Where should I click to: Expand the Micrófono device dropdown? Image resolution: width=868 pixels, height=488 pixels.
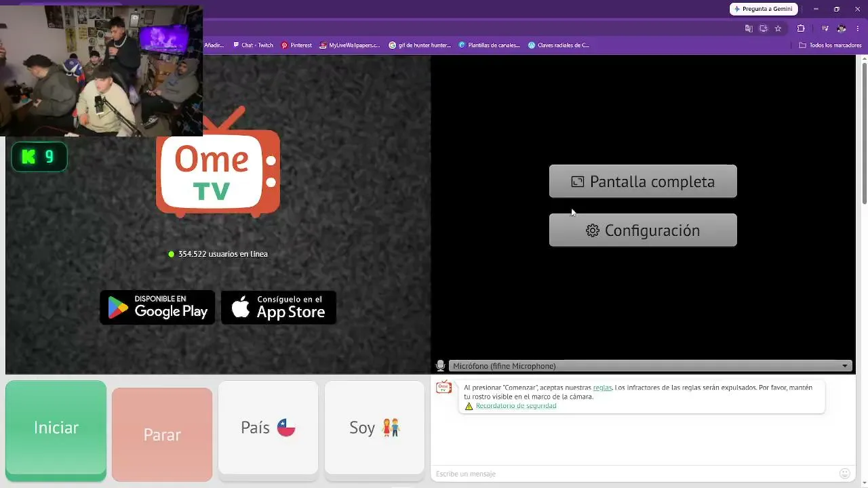point(650,366)
